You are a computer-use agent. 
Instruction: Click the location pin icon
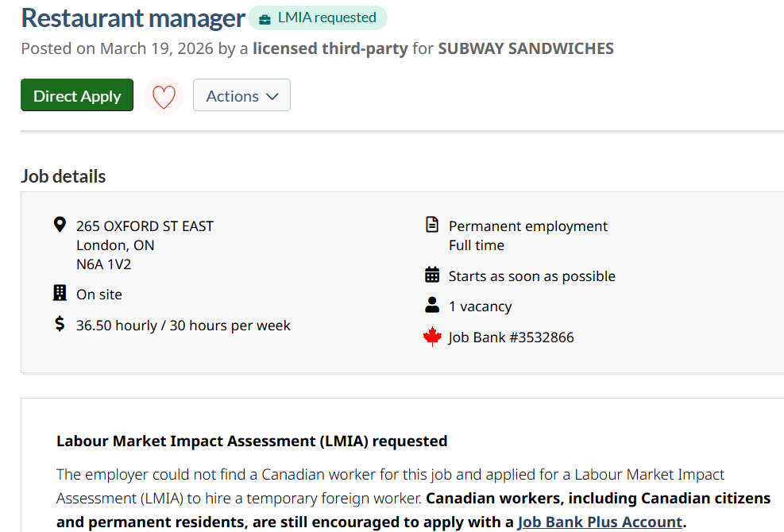click(x=60, y=225)
